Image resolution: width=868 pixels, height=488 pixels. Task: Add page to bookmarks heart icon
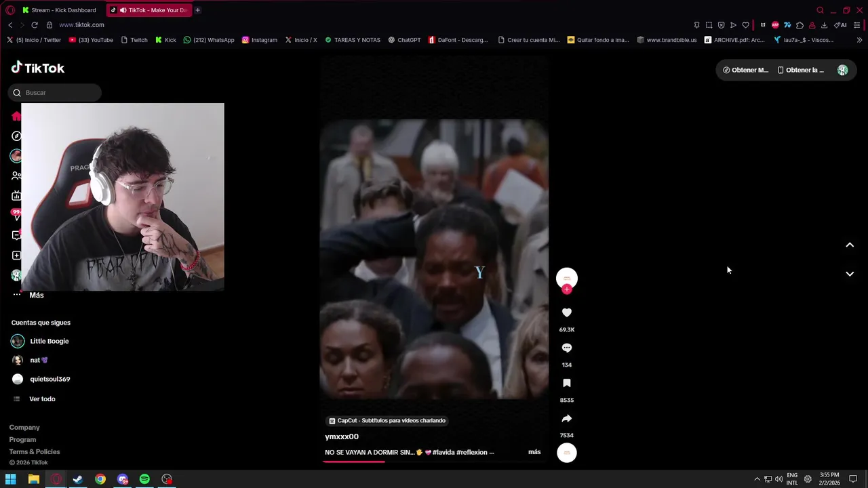tap(745, 25)
